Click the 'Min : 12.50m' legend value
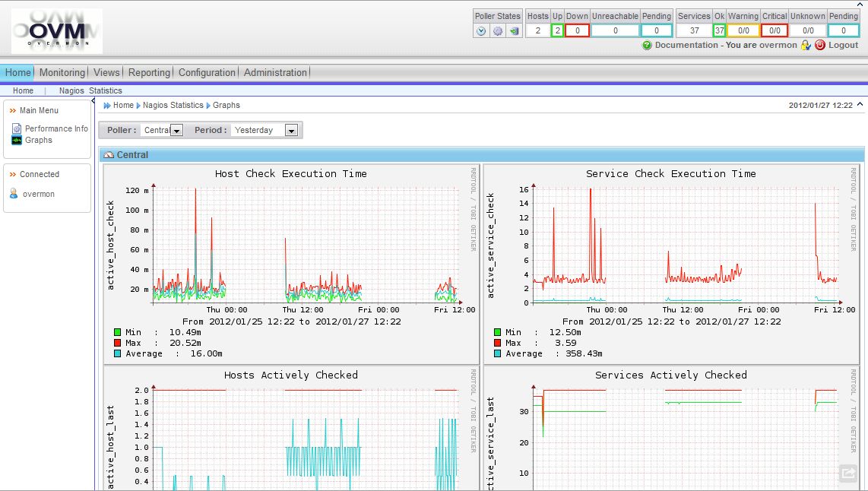 coord(543,333)
